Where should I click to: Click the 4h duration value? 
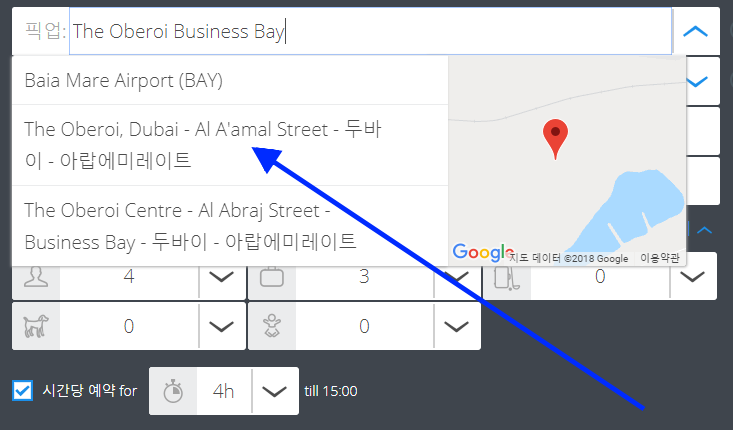click(x=223, y=391)
